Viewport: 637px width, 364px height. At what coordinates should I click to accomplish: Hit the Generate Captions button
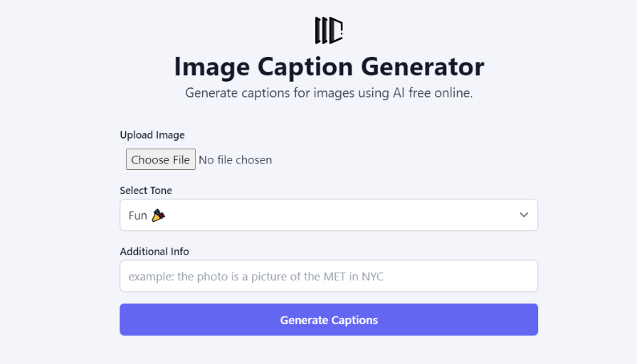pyautogui.click(x=328, y=320)
